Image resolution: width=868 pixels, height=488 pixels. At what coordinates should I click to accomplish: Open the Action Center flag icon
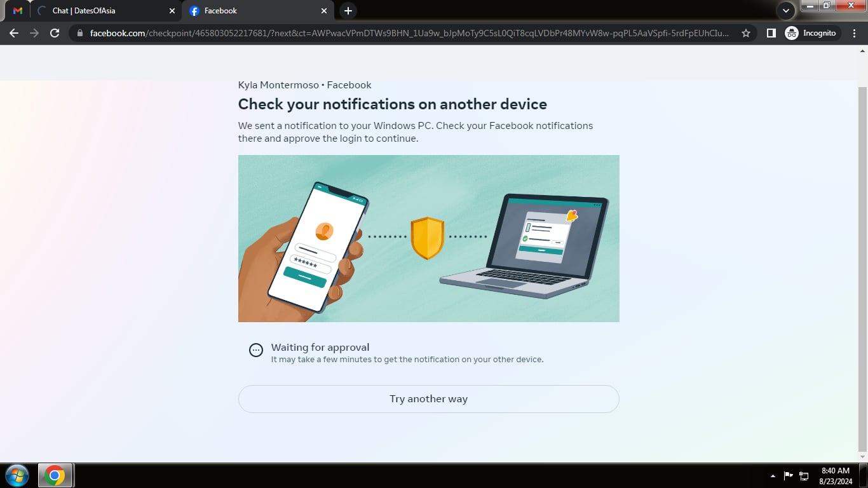[788, 475]
